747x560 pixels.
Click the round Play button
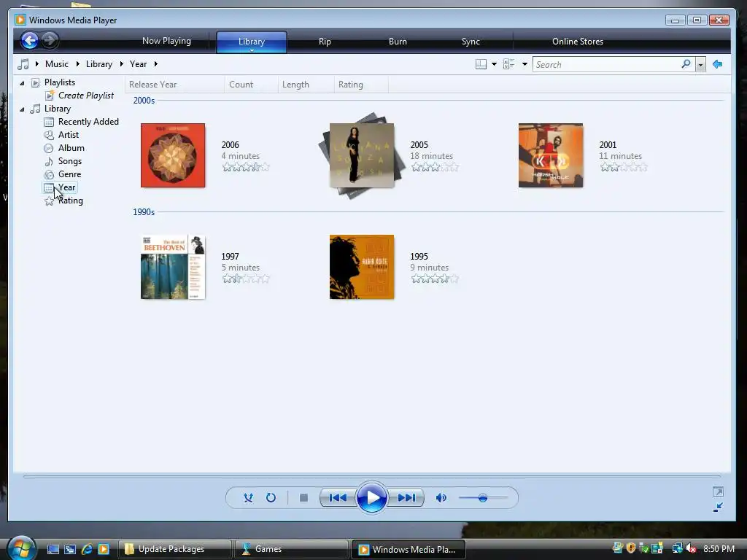click(x=371, y=497)
